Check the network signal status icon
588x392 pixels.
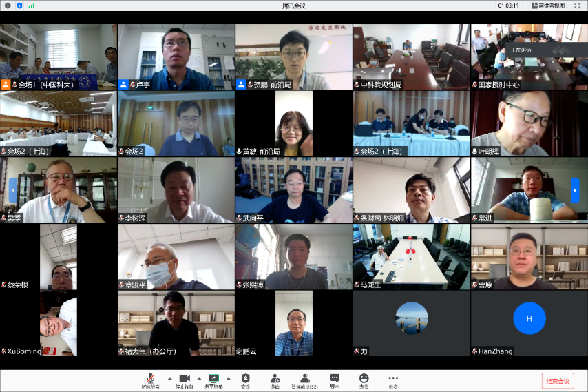click(32, 6)
